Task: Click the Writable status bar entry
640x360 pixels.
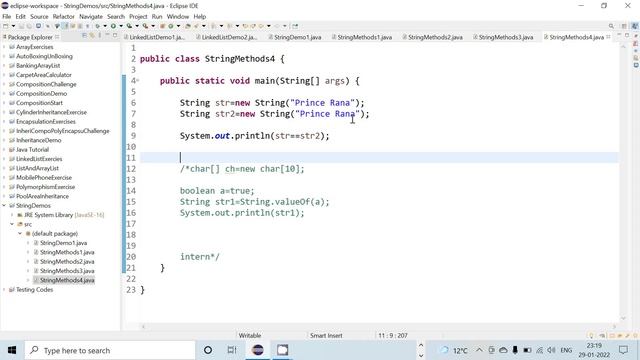Action: coord(250,336)
